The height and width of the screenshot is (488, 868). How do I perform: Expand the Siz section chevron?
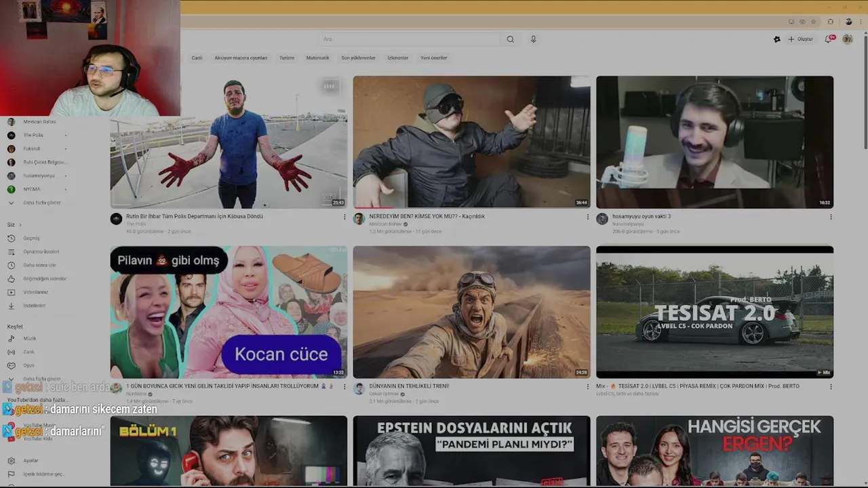[20, 224]
